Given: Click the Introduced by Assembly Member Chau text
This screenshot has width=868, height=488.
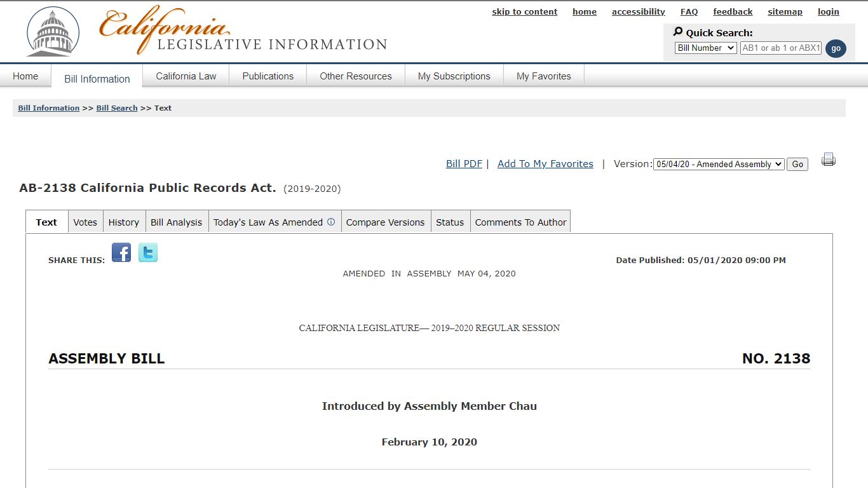Looking at the screenshot, I should [x=430, y=406].
